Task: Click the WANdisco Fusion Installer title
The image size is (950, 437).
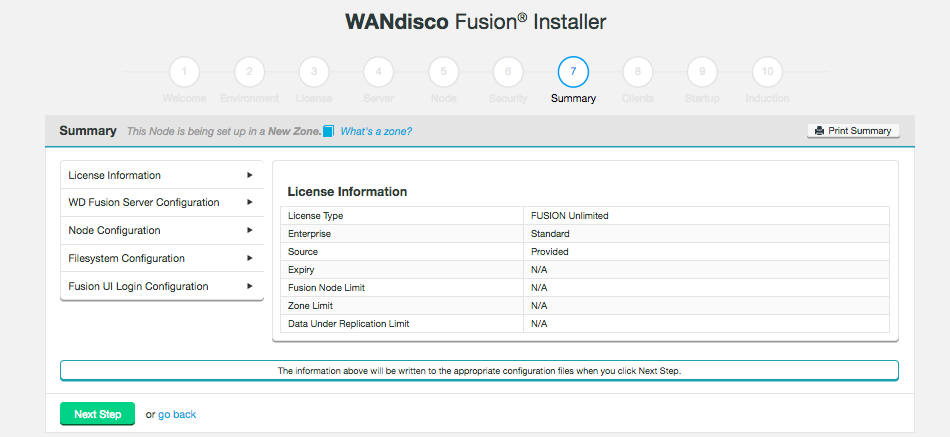Action: pos(476,22)
